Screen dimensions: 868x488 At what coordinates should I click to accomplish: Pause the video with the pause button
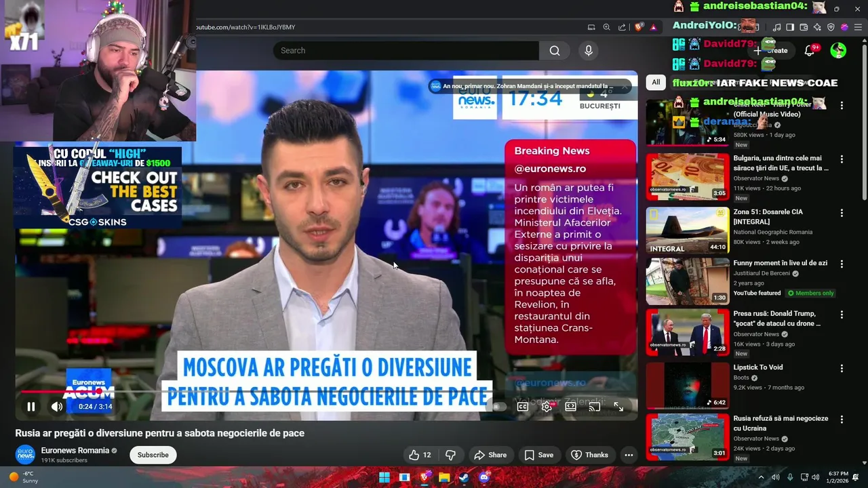[31, 407]
